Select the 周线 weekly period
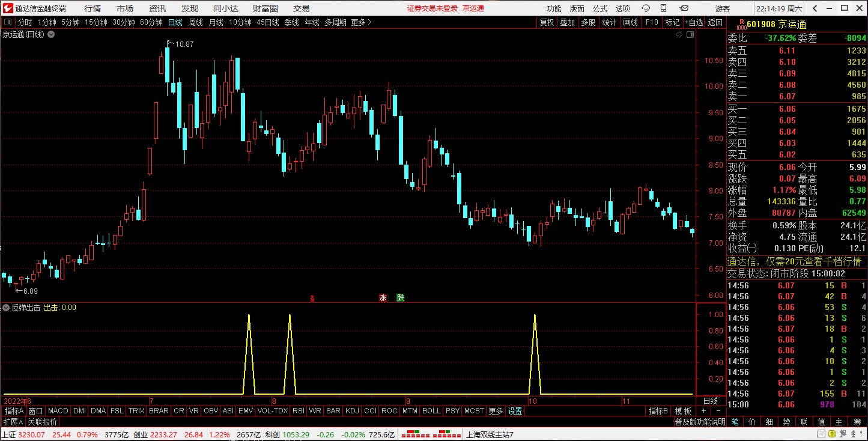The height and width of the screenshot is (441, 868). tap(196, 22)
